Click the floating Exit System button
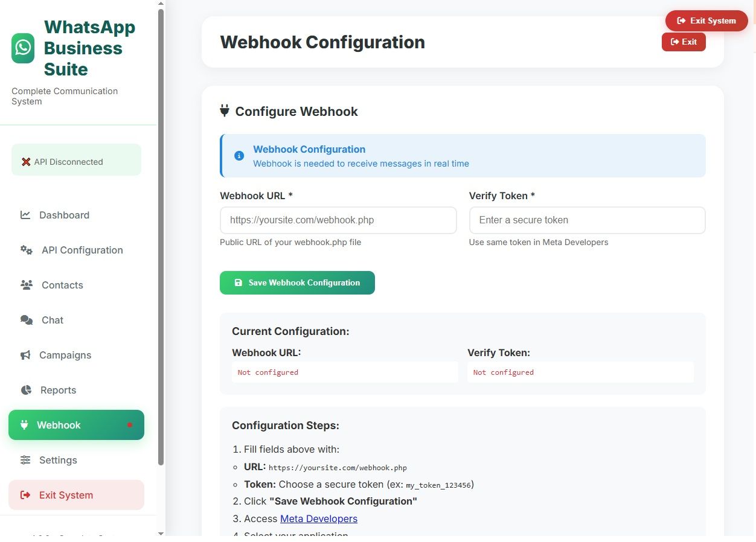 pyautogui.click(x=706, y=21)
